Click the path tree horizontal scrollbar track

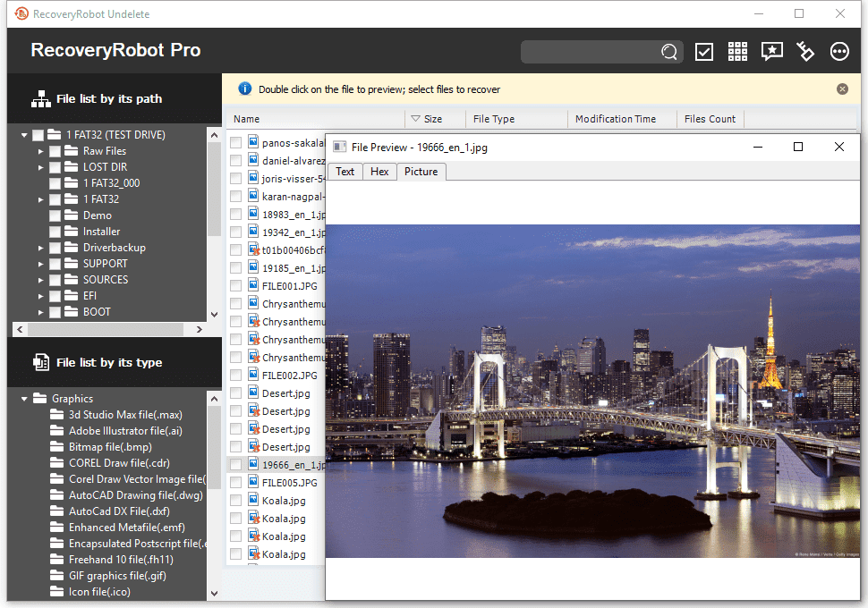click(111, 329)
